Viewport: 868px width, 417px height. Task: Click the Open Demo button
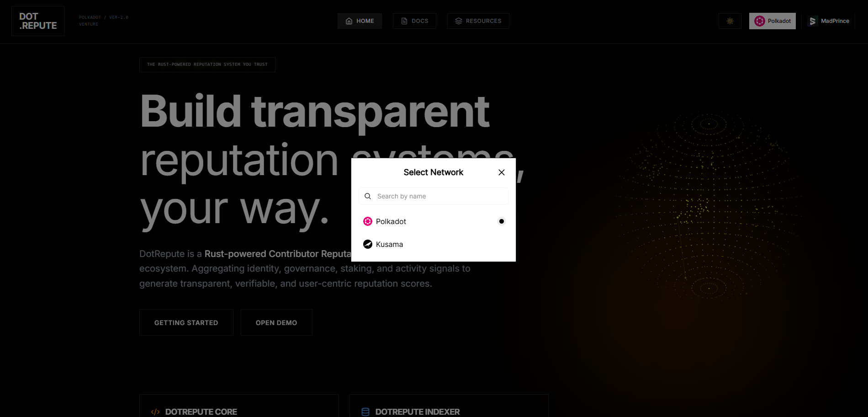pyautogui.click(x=276, y=322)
